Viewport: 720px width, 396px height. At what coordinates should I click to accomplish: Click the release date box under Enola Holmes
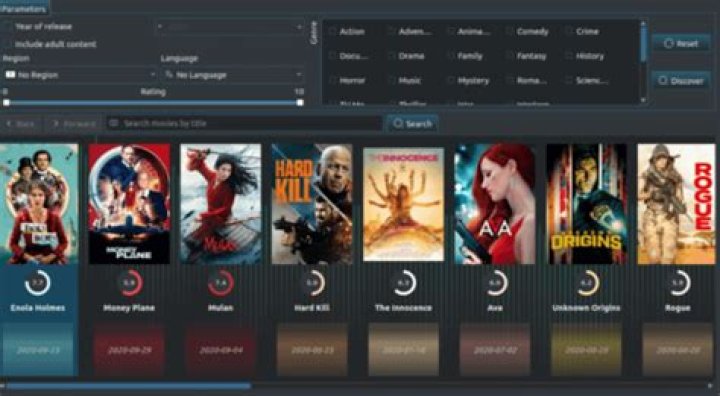(38, 350)
